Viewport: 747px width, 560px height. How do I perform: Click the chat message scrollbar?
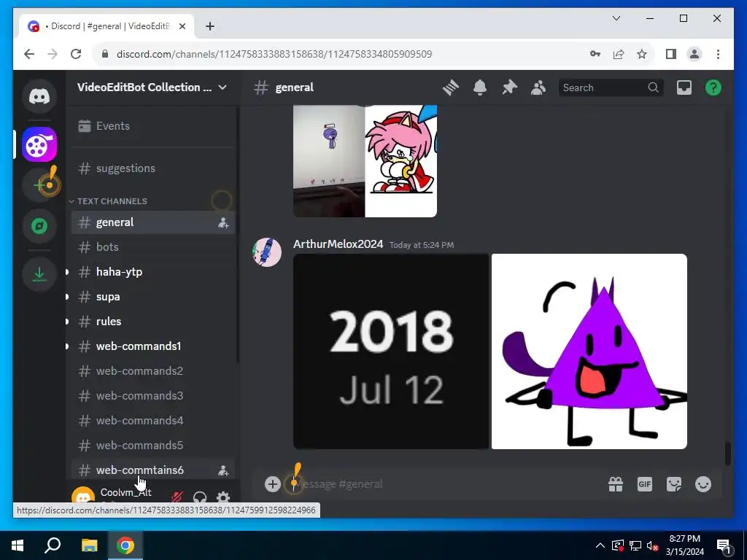click(727, 454)
